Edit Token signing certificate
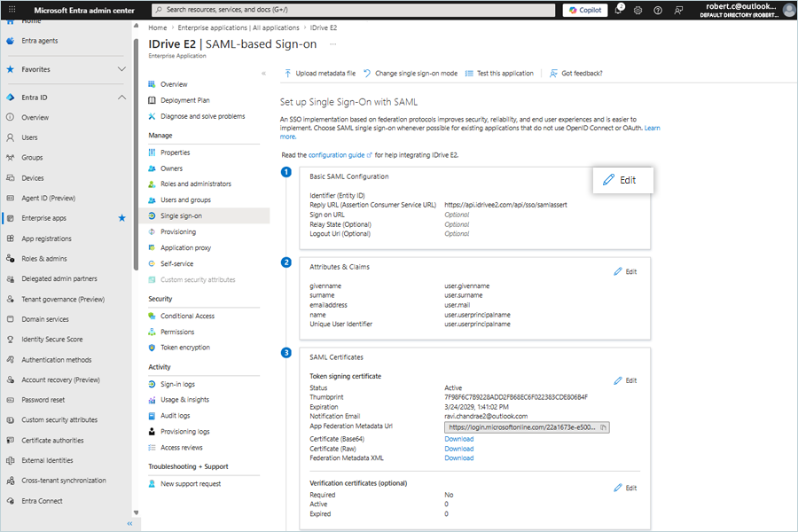Viewport: 798px width, 532px height. (x=625, y=380)
